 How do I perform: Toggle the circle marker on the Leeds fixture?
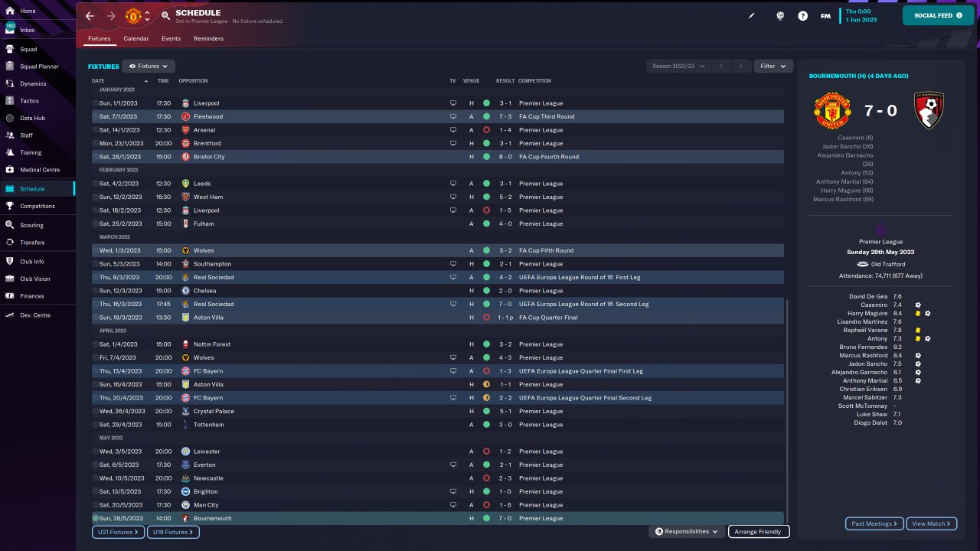coord(96,184)
